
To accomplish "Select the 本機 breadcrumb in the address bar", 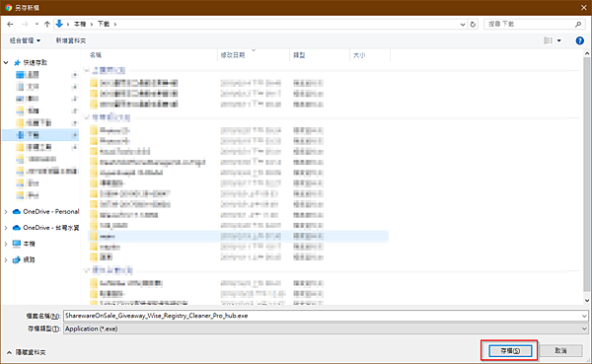I will (80, 24).
